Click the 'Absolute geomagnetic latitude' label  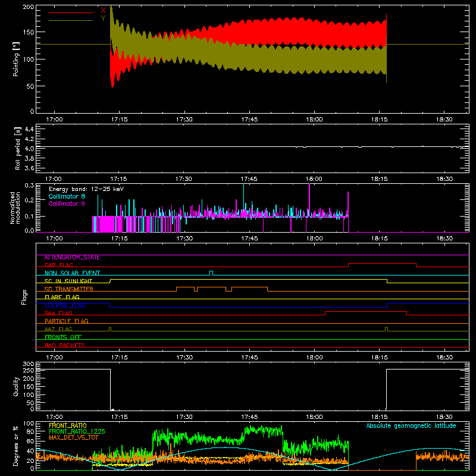coord(411,426)
